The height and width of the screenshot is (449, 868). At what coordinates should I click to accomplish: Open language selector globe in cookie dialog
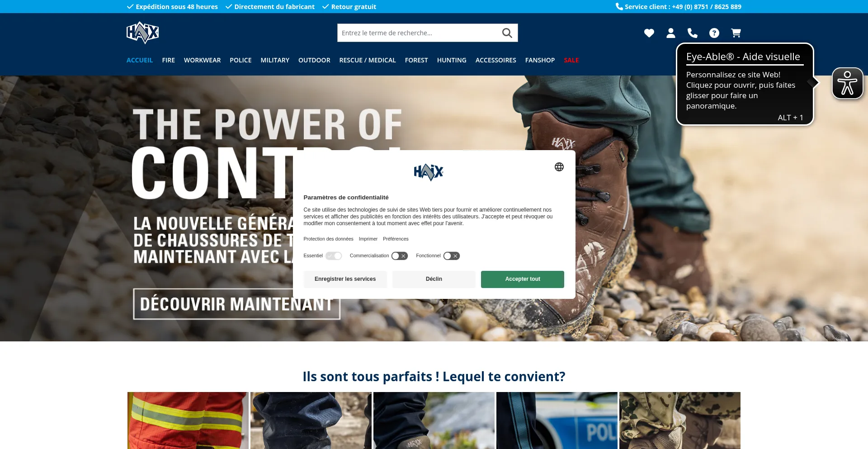click(x=559, y=167)
